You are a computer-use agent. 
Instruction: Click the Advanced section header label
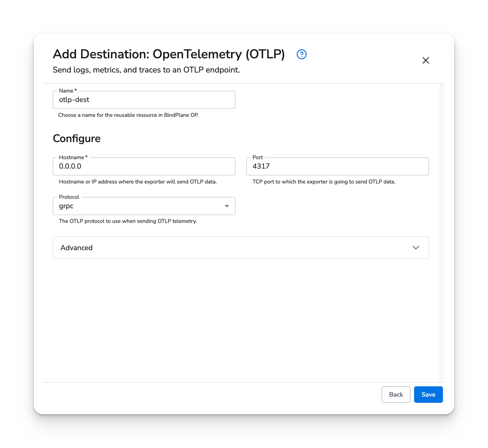76,248
